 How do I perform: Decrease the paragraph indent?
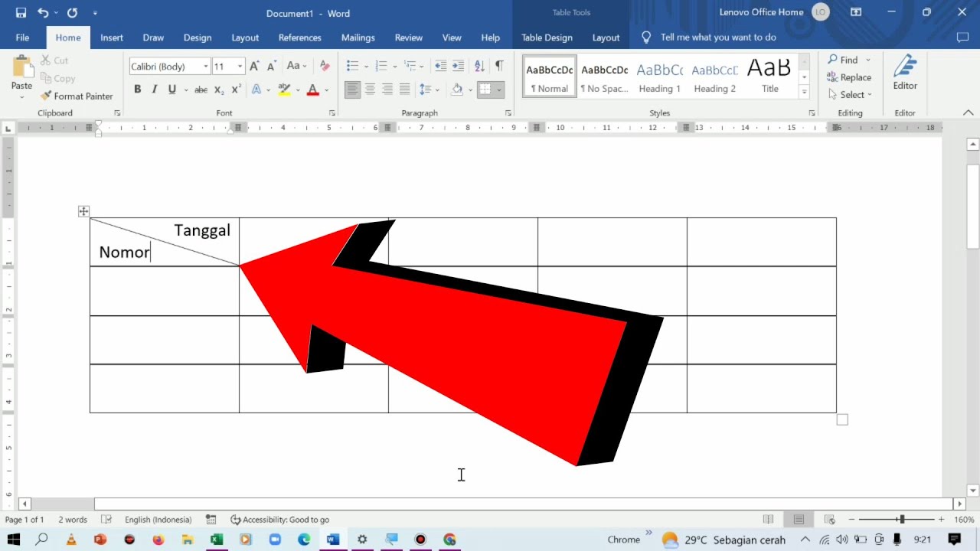pos(440,67)
